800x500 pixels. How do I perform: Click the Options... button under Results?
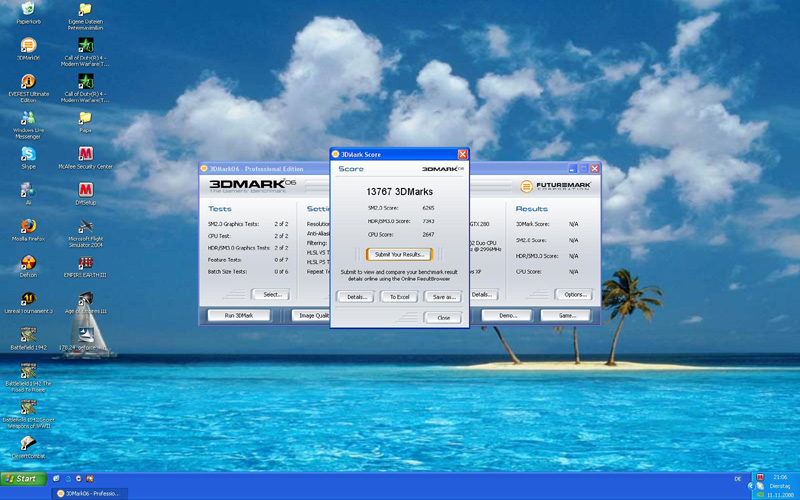click(574, 294)
